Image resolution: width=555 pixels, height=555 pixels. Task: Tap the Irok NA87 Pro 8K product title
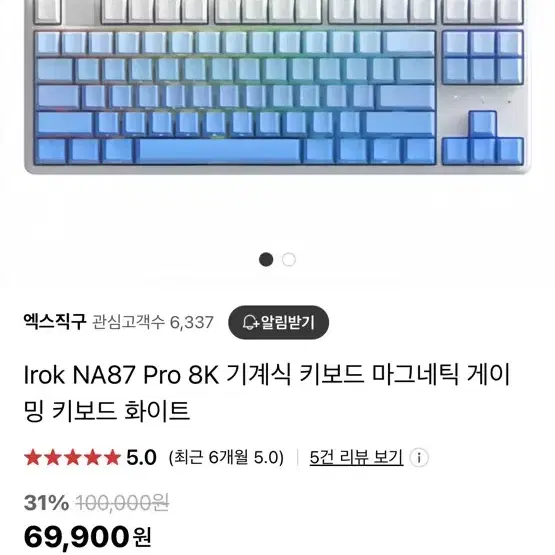click(x=267, y=393)
